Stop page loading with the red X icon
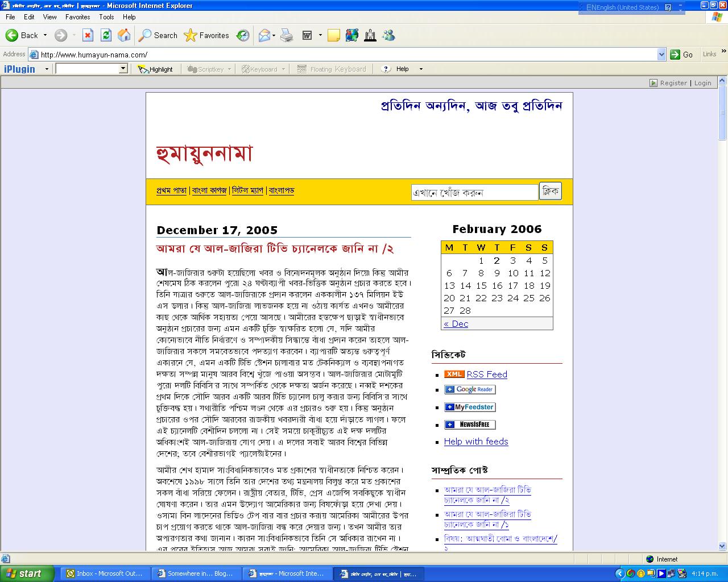This screenshot has height=582, width=728. pyautogui.click(x=88, y=35)
